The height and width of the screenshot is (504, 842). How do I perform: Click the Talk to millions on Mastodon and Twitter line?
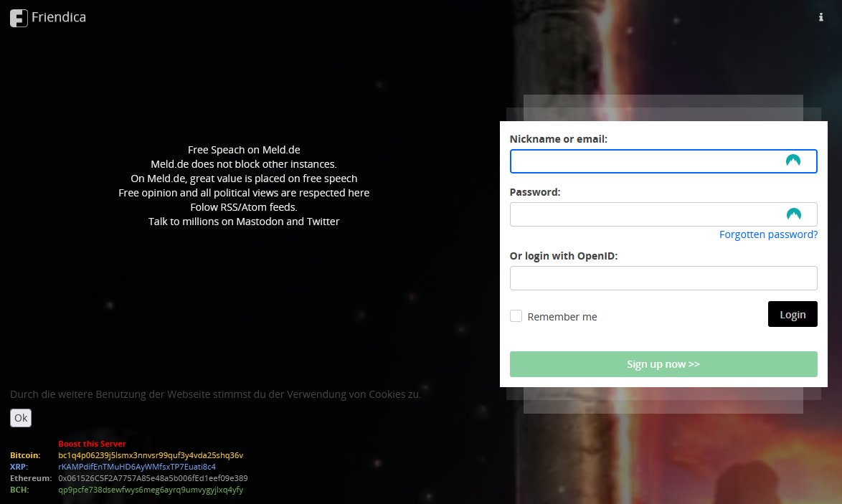click(x=244, y=221)
